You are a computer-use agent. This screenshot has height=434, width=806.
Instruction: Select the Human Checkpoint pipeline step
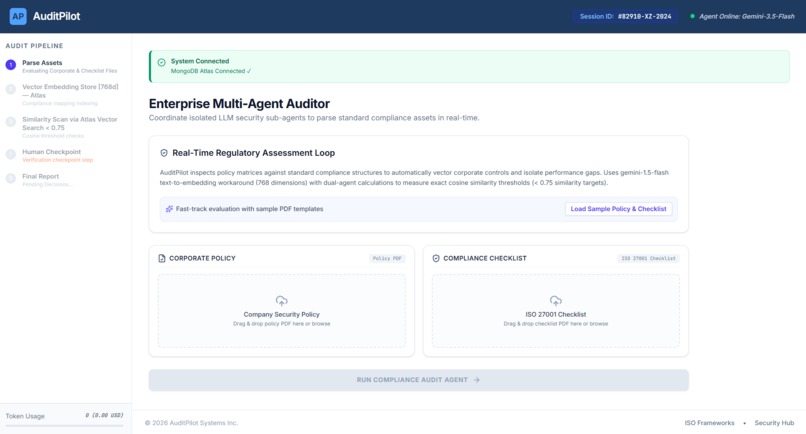pyautogui.click(x=64, y=155)
